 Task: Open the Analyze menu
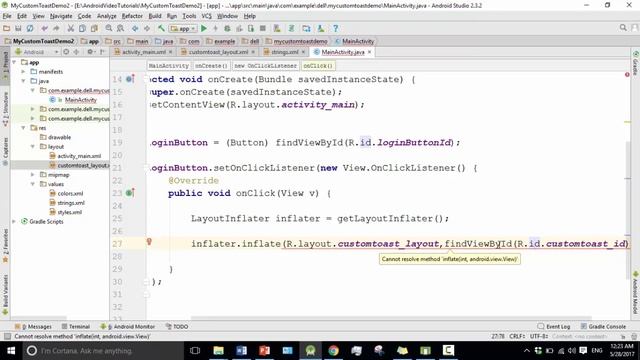click(x=107, y=16)
